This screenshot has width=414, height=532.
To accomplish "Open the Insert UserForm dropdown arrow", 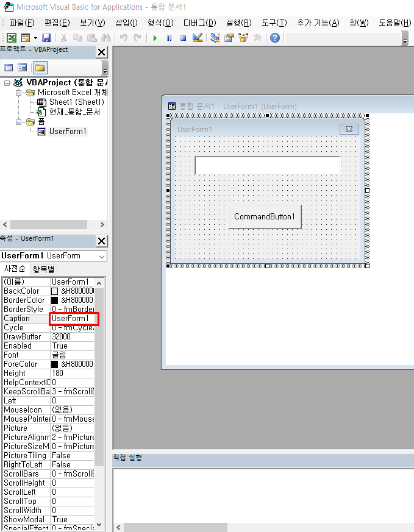I will (35, 38).
